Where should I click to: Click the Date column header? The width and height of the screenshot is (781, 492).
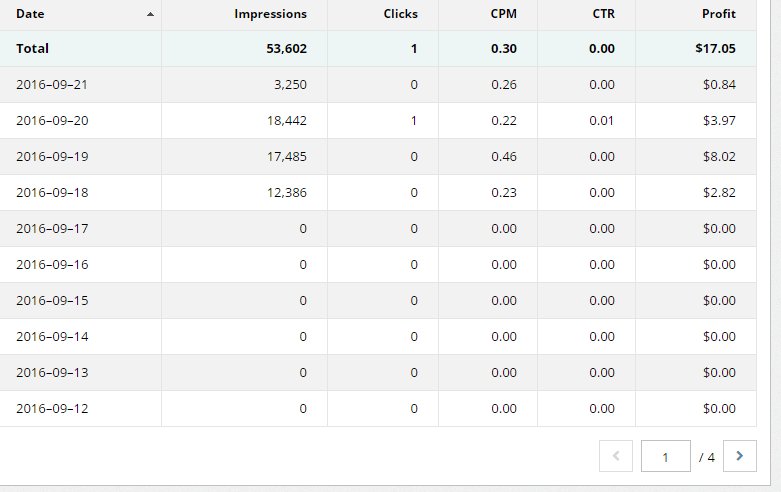pyautogui.click(x=32, y=14)
